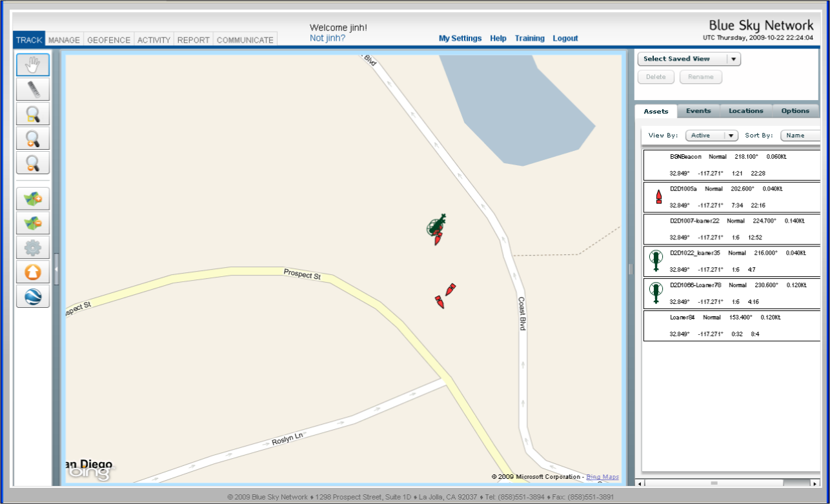Image resolution: width=830 pixels, height=504 pixels.
Task: Activate the ruler measure tool
Action: pos(33,90)
